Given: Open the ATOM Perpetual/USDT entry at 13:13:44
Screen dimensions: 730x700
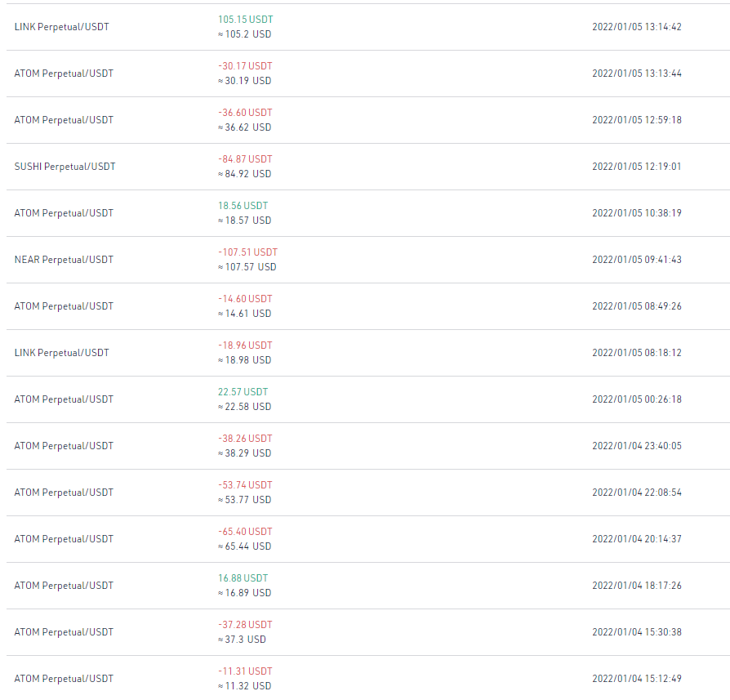Looking at the screenshot, I should point(367,74).
